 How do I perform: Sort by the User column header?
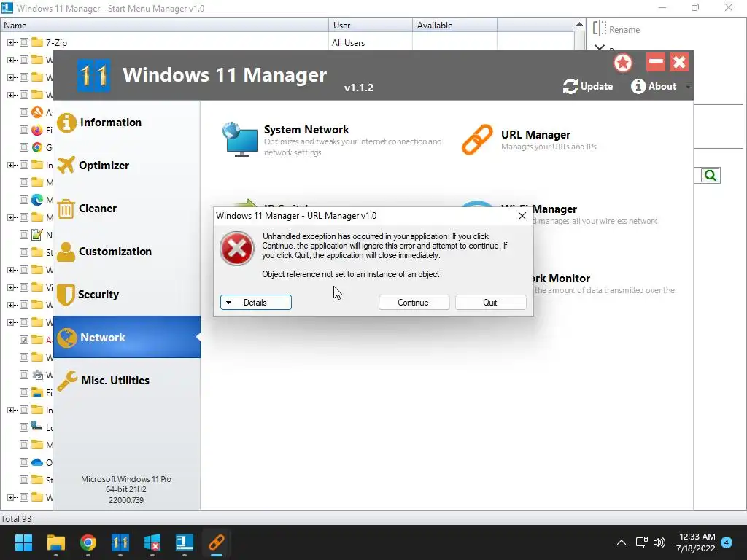pos(371,26)
